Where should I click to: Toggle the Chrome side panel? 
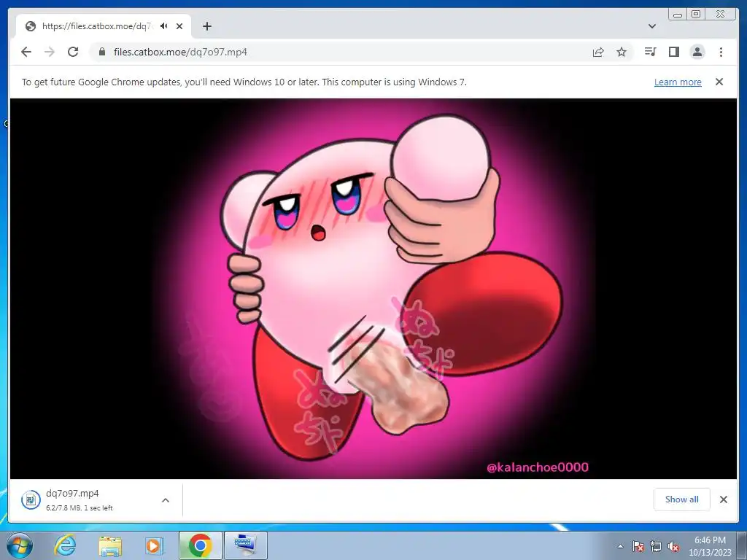click(x=673, y=52)
